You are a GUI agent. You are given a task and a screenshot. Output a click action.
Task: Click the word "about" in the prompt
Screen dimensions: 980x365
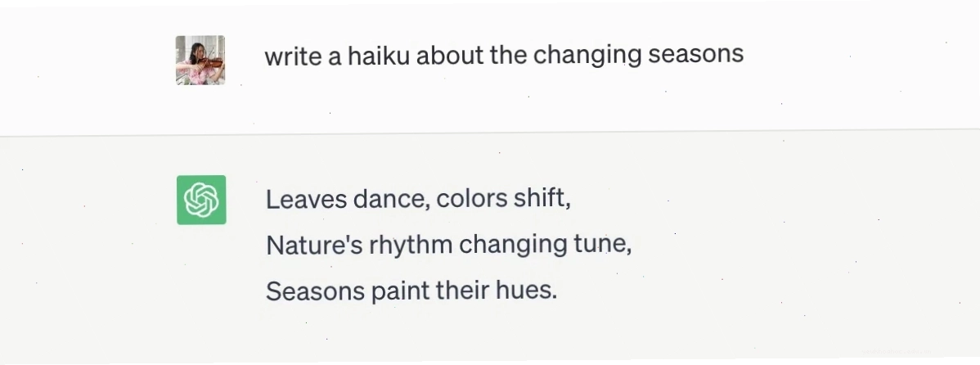click(x=450, y=56)
